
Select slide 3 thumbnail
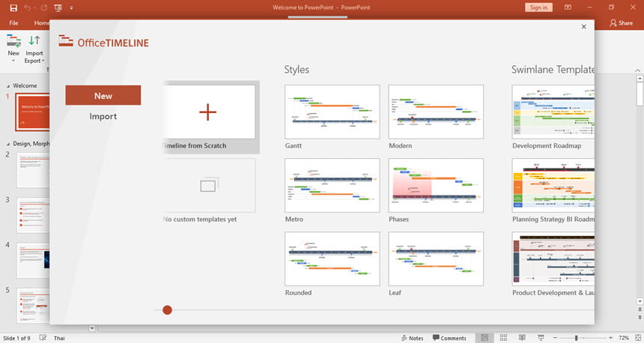(33, 215)
